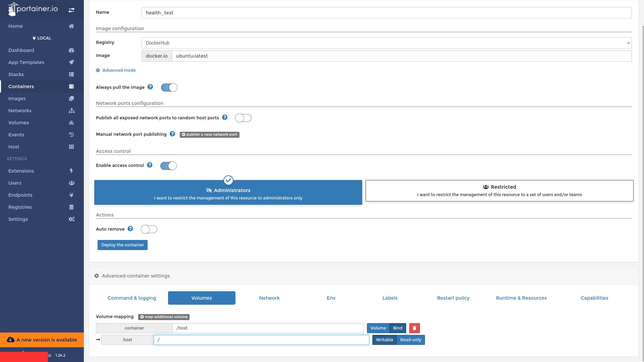The height and width of the screenshot is (362, 644).
Task: Toggle Enable access control switch
Action: tap(168, 165)
